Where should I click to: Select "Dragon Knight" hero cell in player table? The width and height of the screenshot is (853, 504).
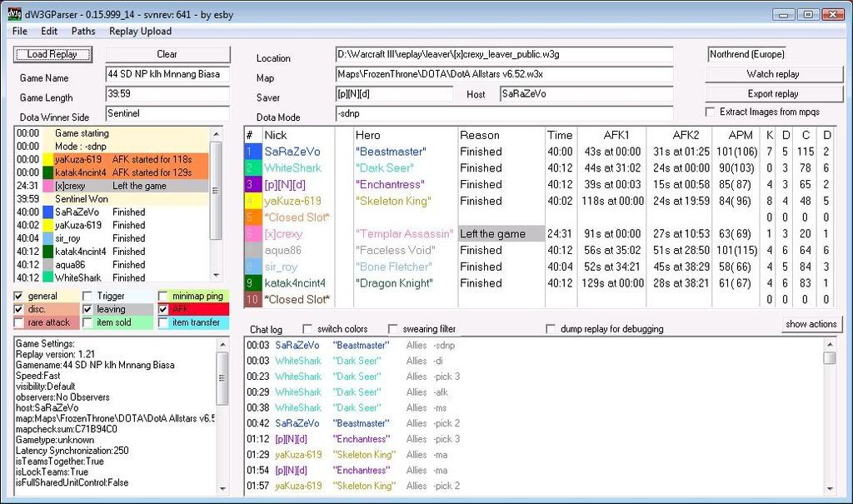coord(394,283)
